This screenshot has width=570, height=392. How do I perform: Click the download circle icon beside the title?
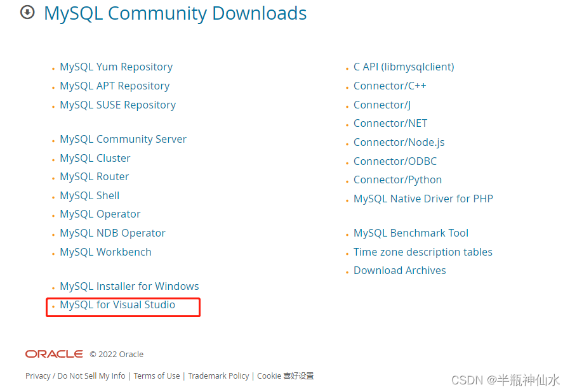(27, 12)
